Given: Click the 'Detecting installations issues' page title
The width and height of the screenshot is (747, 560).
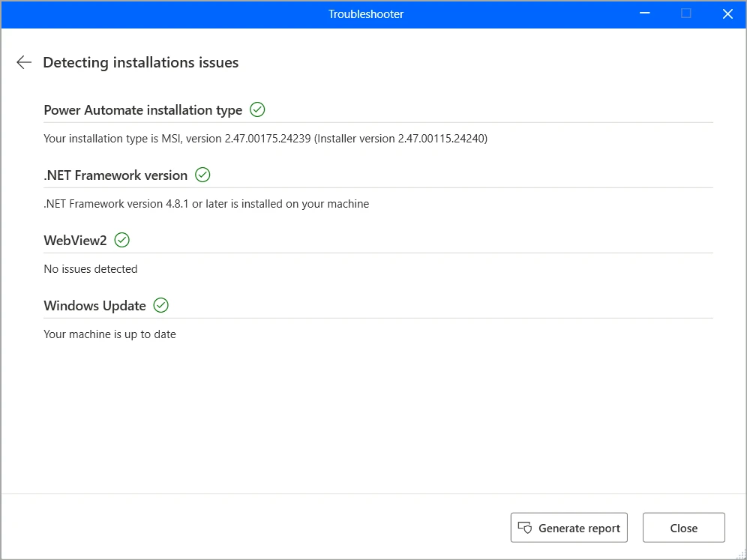Looking at the screenshot, I should [140, 63].
